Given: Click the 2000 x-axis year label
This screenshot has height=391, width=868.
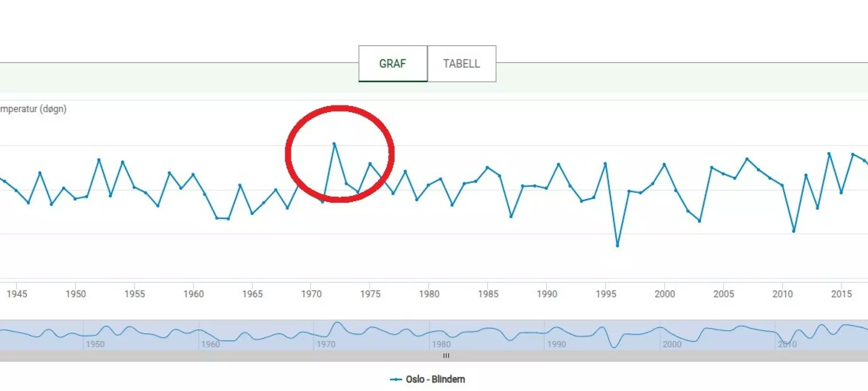Looking at the screenshot, I should 665,294.
